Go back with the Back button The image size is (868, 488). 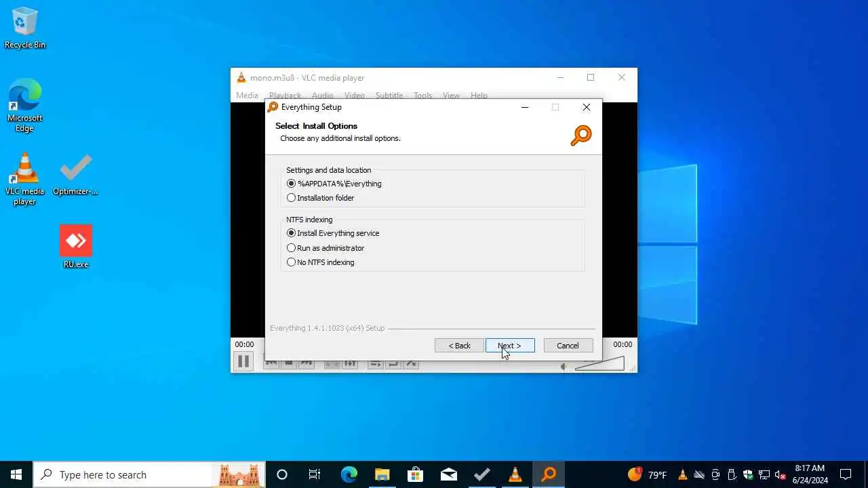point(459,346)
